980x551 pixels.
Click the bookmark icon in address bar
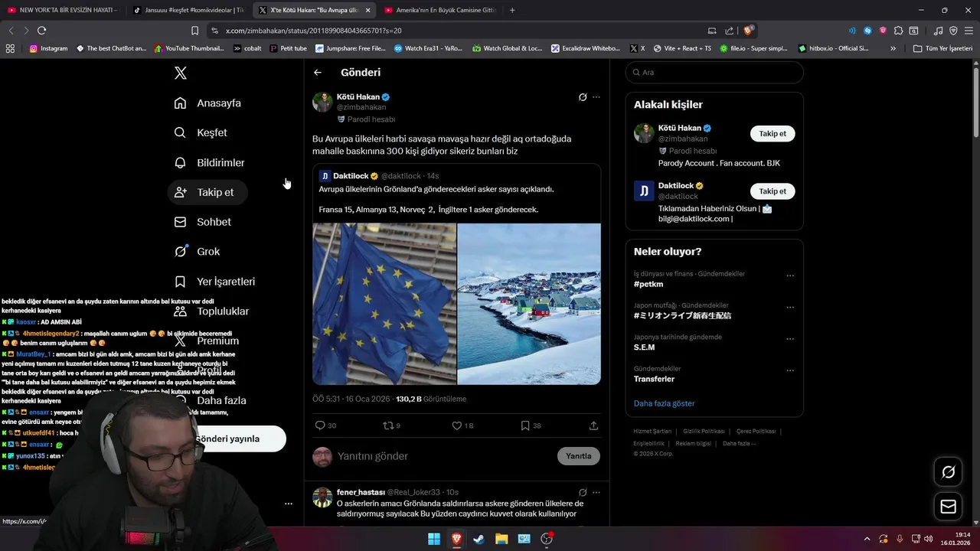pyautogui.click(x=194, y=31)
